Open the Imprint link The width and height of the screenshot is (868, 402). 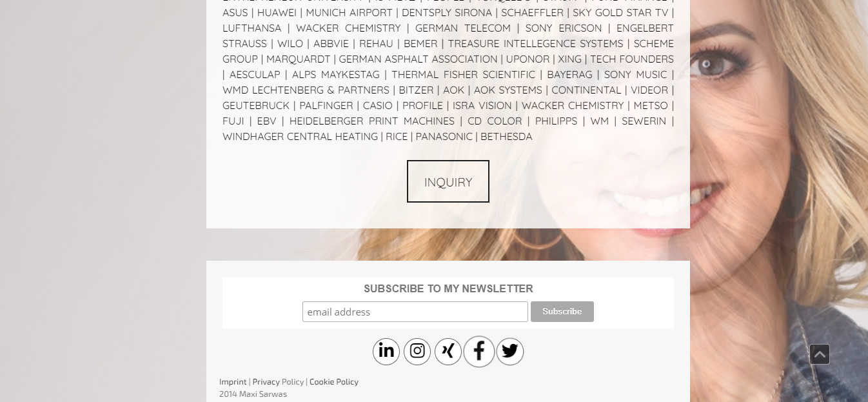coord(233,381)
